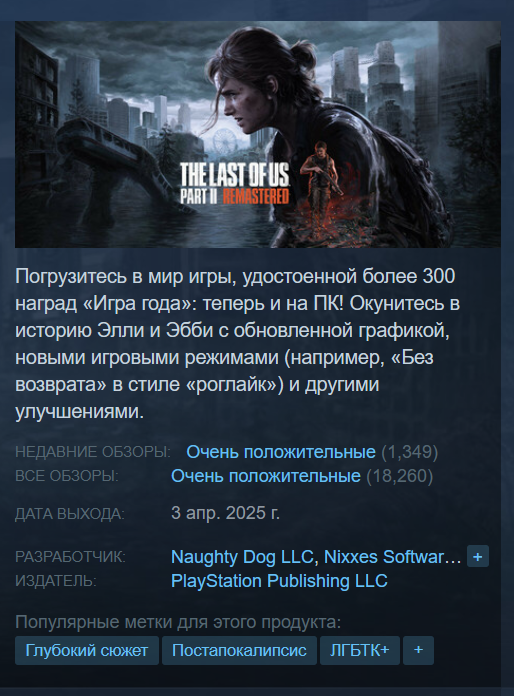Open Naughty Dog LLC developer page

[242, 557]
